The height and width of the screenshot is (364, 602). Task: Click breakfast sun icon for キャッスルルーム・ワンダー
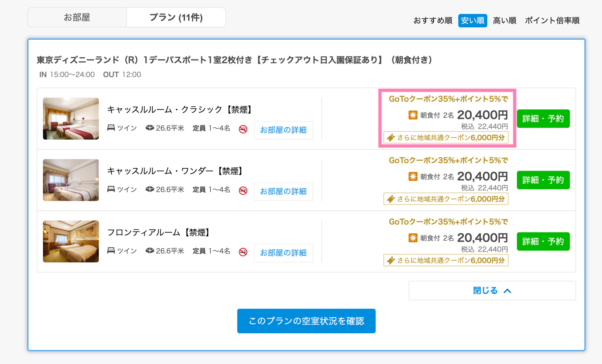(x=413, y=176)
